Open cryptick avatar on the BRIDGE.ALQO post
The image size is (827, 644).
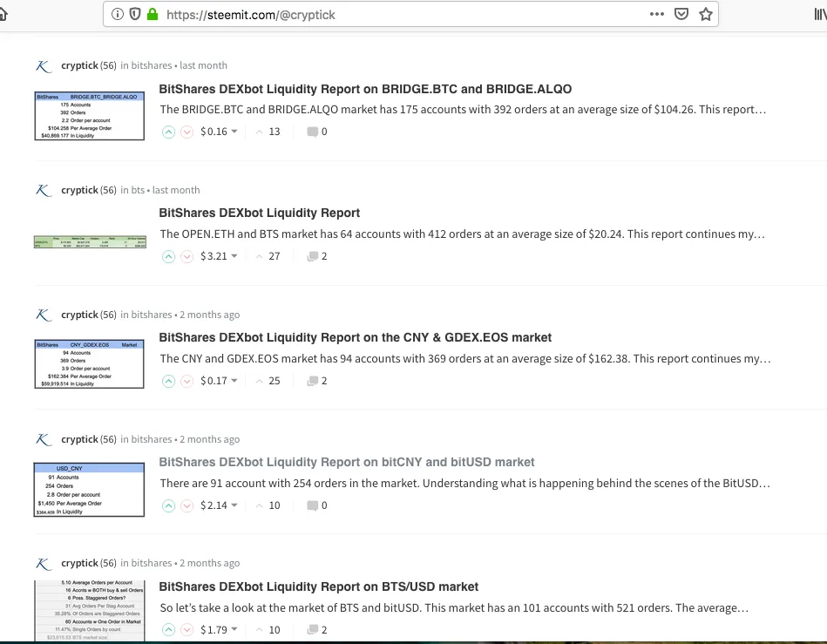coord(44,66)
